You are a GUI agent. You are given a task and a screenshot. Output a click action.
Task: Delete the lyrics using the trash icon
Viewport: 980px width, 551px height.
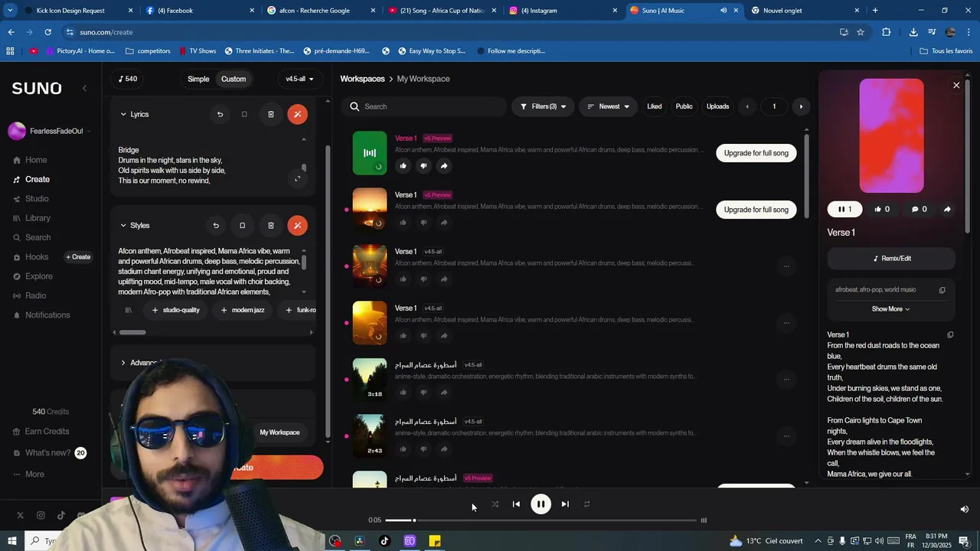pyautogui.click(x=270, y=115)
